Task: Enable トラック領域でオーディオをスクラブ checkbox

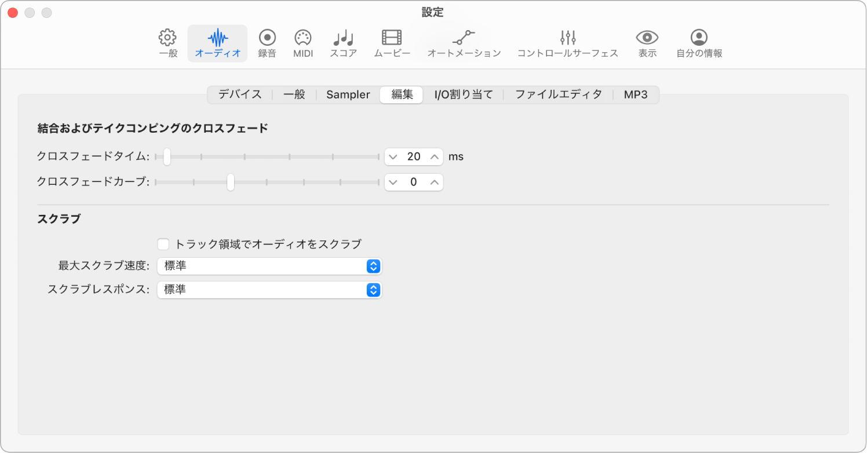Action: [163, 244]
